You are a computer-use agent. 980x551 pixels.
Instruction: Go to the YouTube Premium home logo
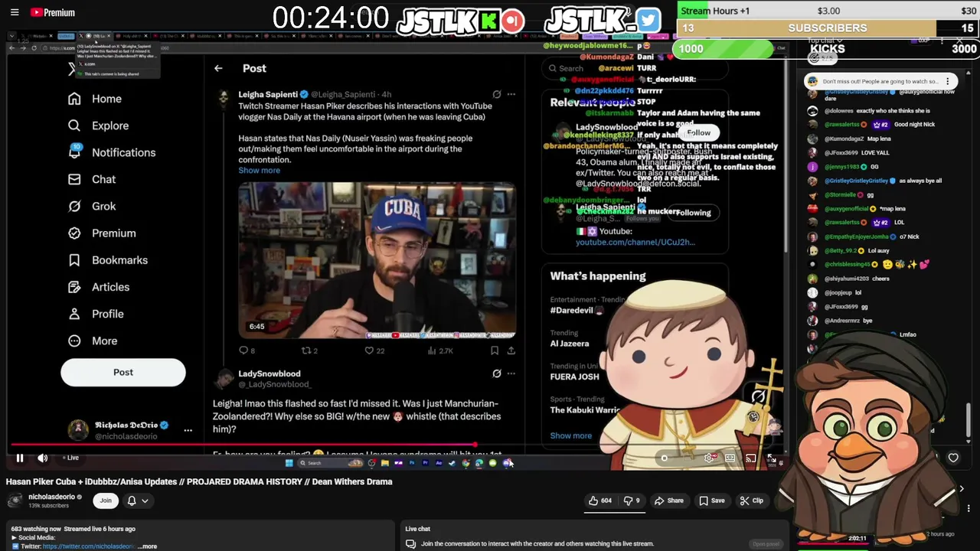tap(53, 12)
